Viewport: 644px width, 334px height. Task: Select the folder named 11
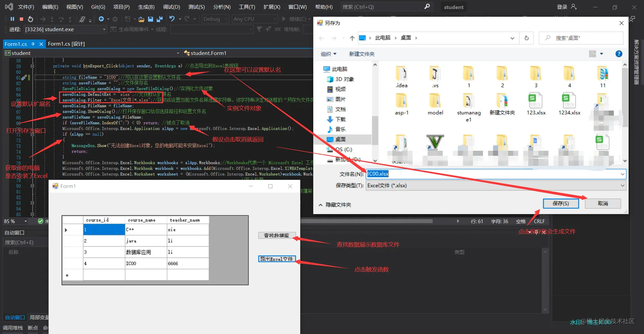pyautogui.click(x=603, y=77)
